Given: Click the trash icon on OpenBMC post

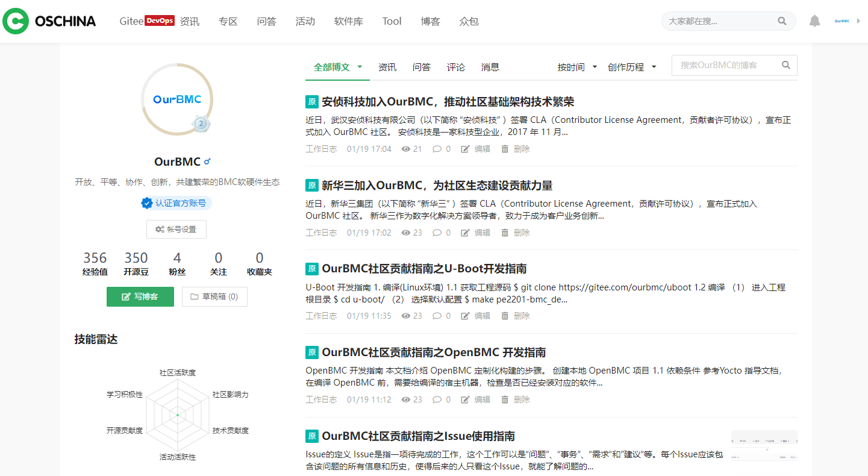Looking at the screenshot, I should click(505, 399).
